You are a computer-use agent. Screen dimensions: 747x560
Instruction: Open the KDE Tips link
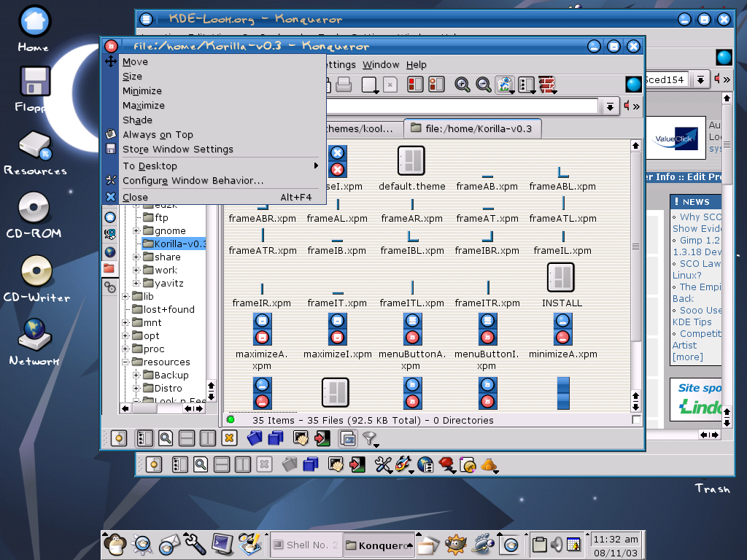pyautogui.click(x=692, y=322)
